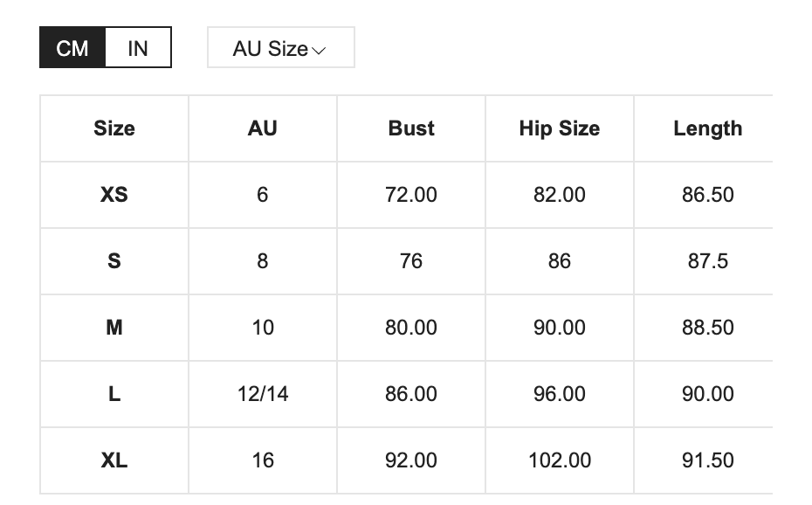Select the S size row label
The height and width of the screenshot is (505, 812).
click(x=114, y=261)
